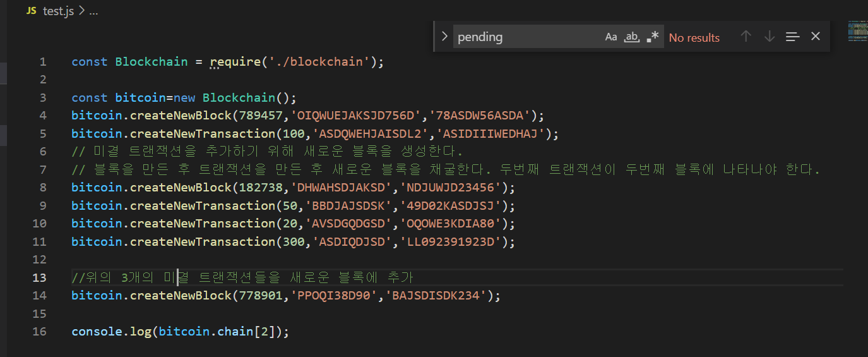Click the Korean comment on line 7
Screen dimensions: 868x357
(446, 170)
